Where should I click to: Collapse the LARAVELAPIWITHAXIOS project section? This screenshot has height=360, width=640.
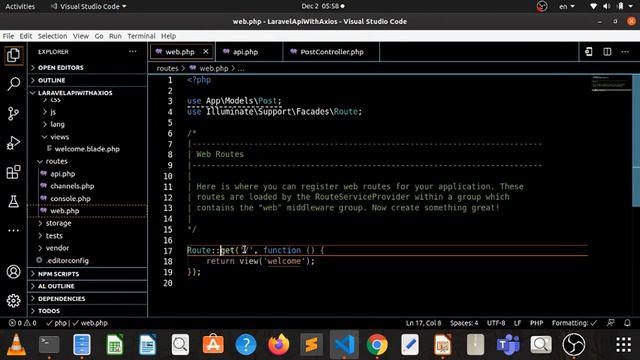pos(87,93)
